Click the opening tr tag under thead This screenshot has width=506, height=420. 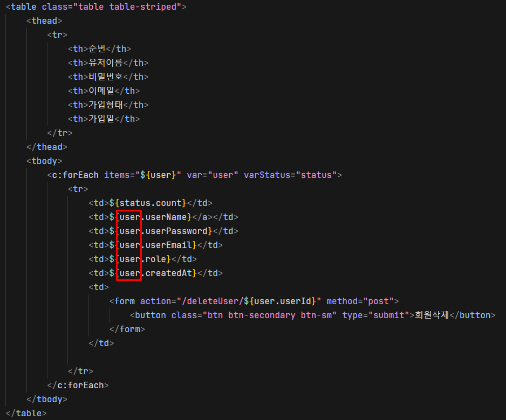[57, 35]
